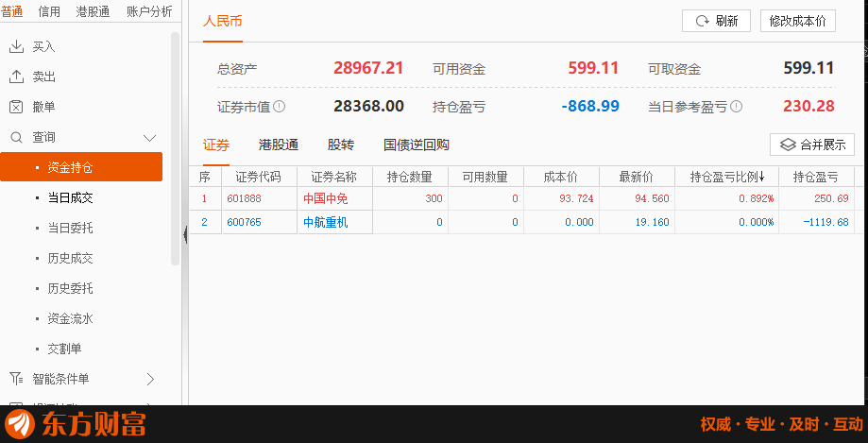Collapse the 查询 section chevron

tap(149, 138)
